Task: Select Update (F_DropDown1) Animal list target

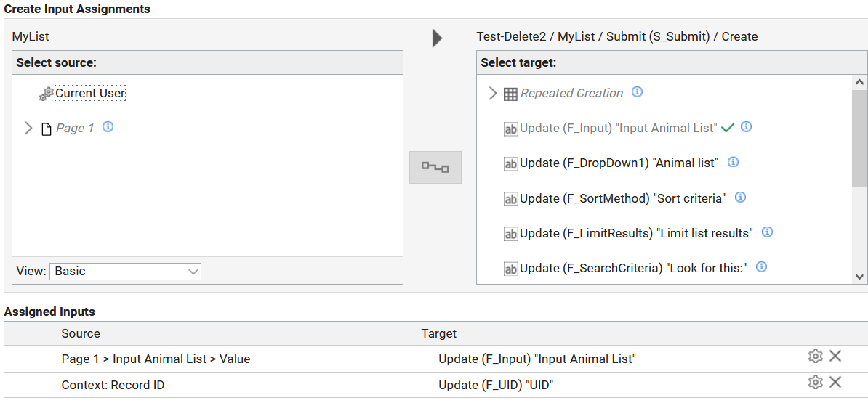Action: [x=619, y=163]
